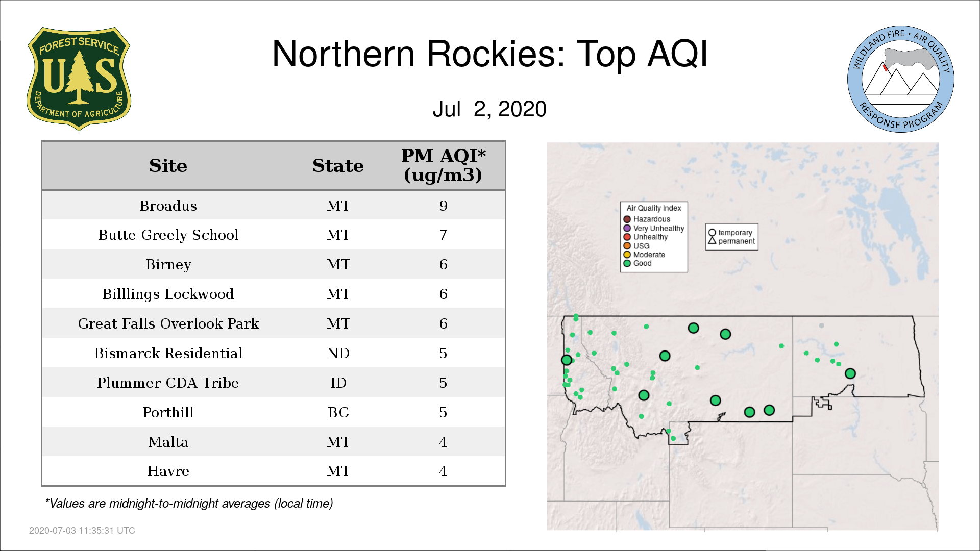Select the 'Birney' site cell
The width and height of the screenshot is (980, 551).
(x=168, y=265)
